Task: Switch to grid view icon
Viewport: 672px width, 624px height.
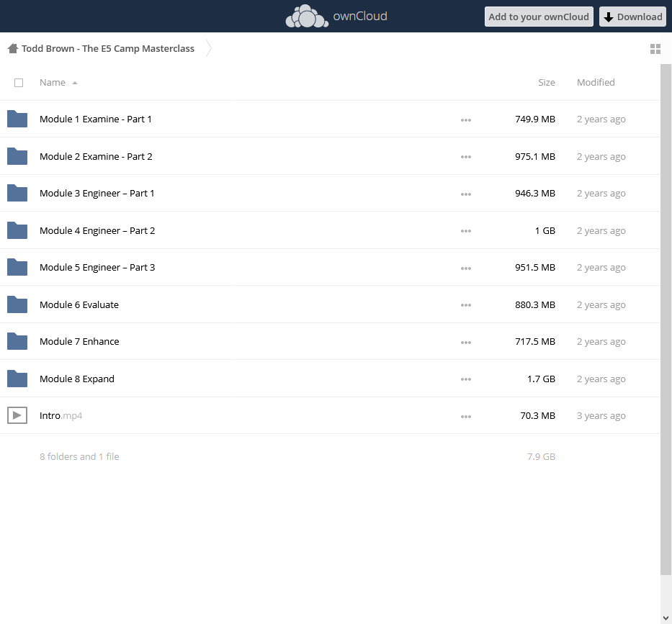Action: pos(655,49)
